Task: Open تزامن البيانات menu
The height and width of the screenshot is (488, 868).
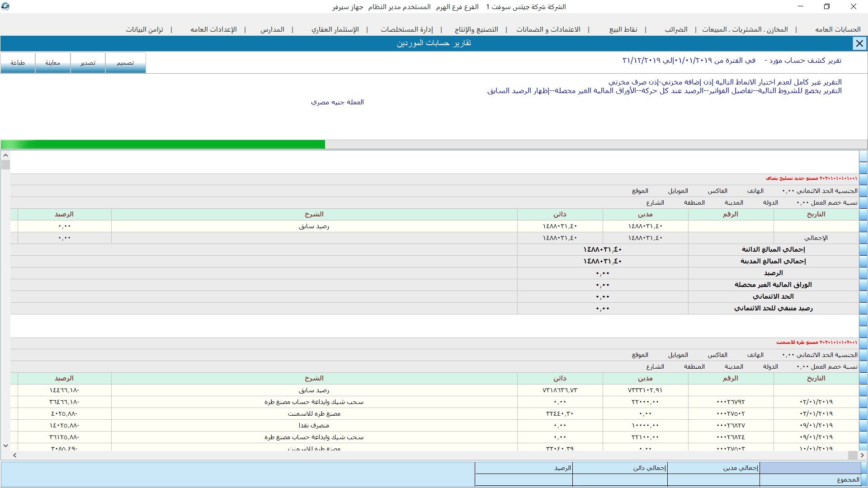Action: [x=145, y=29]
